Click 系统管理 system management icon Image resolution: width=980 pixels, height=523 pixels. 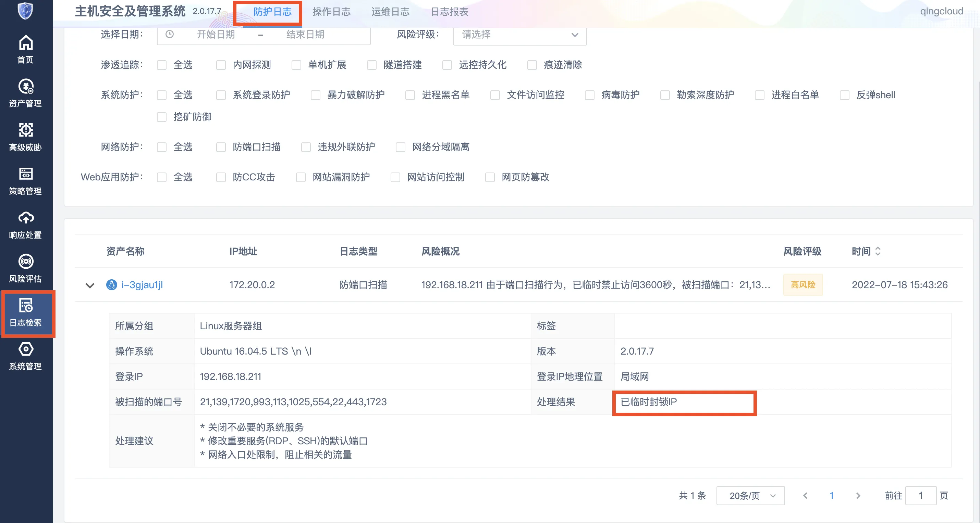(25, 349)
